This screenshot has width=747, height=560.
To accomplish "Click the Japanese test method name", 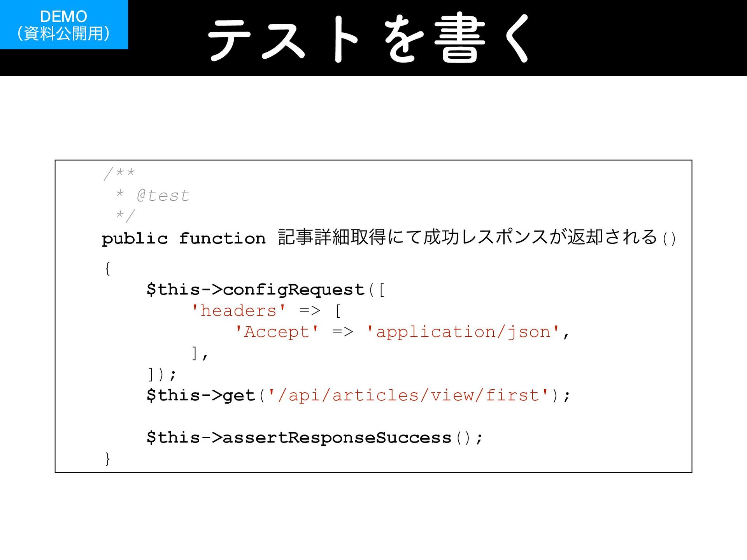I will click(467, 237).
